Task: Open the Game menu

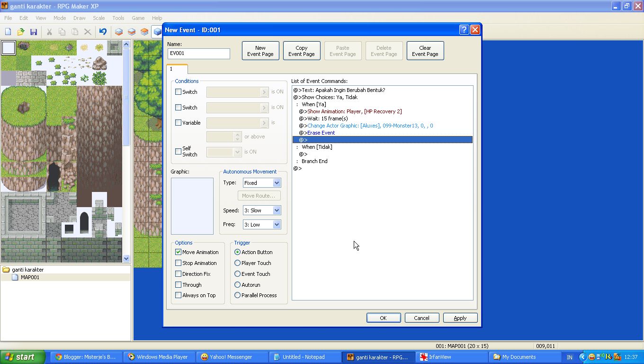Action: pyautogui.click(x=137, y=18)
